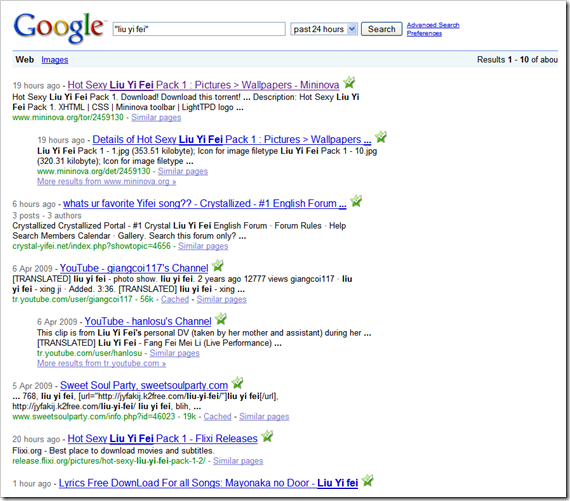Select the Web tab
This screenshot has width=570, height=501.
[x=25, y=60]
